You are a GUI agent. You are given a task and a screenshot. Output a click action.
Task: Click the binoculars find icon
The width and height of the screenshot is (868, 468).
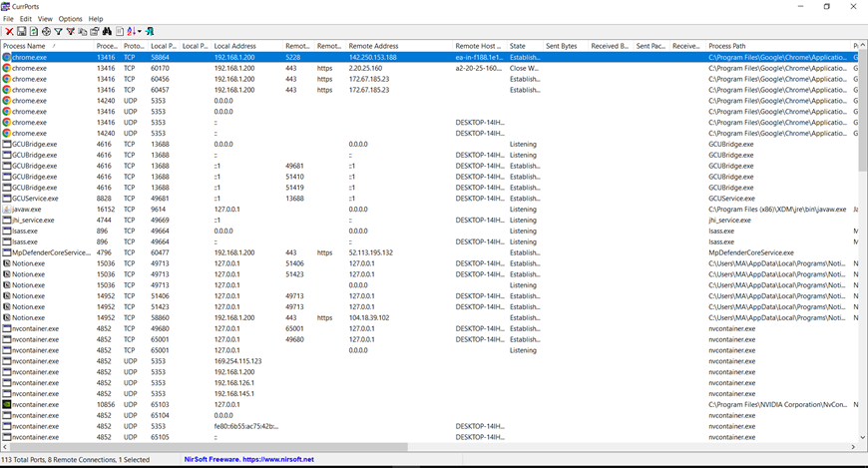[107, 32]
